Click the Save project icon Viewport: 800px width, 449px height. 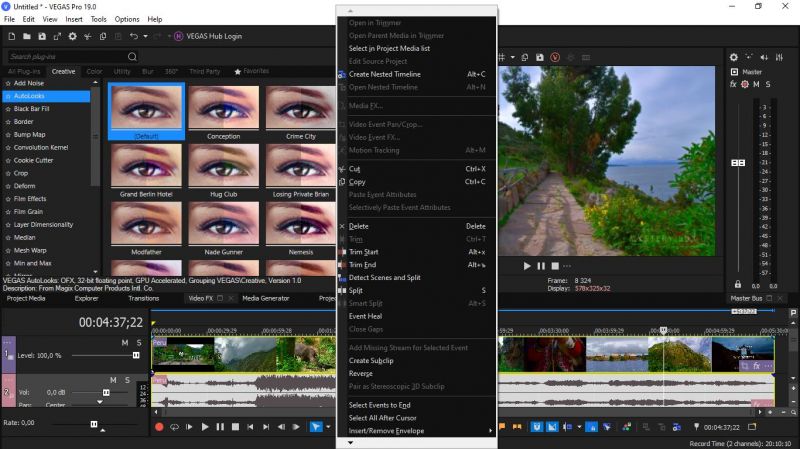point(40,36)
